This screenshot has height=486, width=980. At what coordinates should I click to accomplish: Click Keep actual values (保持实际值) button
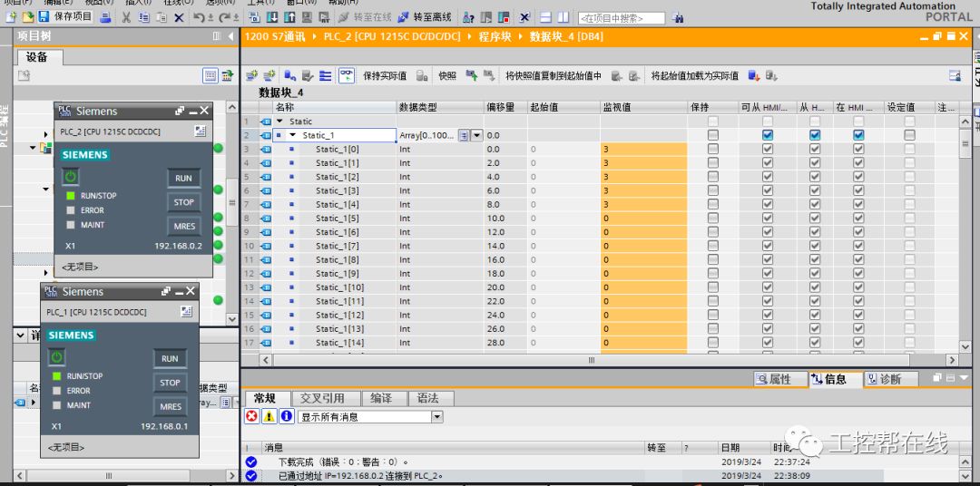coord(385,75)
